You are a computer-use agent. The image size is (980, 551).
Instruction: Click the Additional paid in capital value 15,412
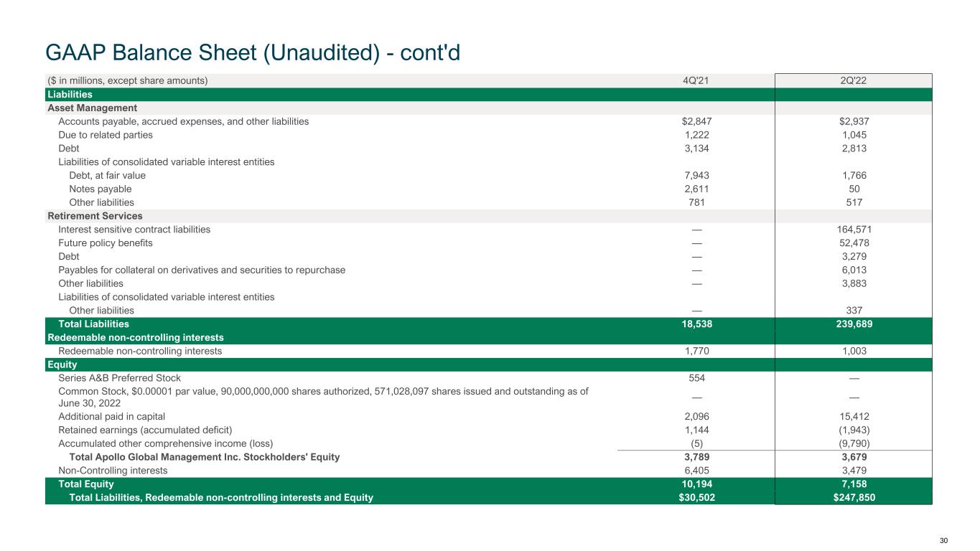(853, 417)
